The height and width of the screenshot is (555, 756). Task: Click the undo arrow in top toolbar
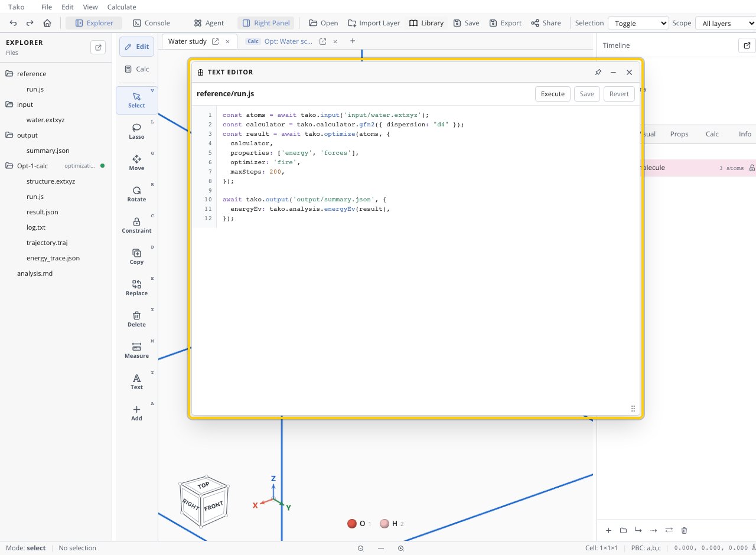[x=14, y=23]
